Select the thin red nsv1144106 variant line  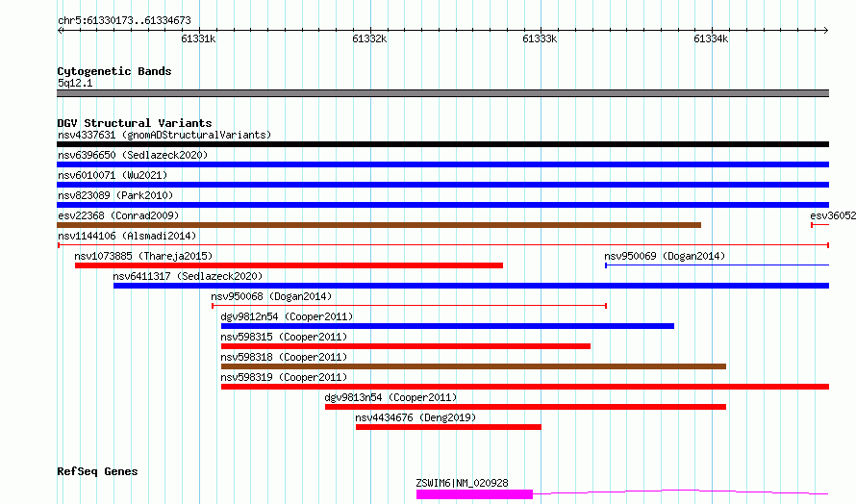point(442,245)
